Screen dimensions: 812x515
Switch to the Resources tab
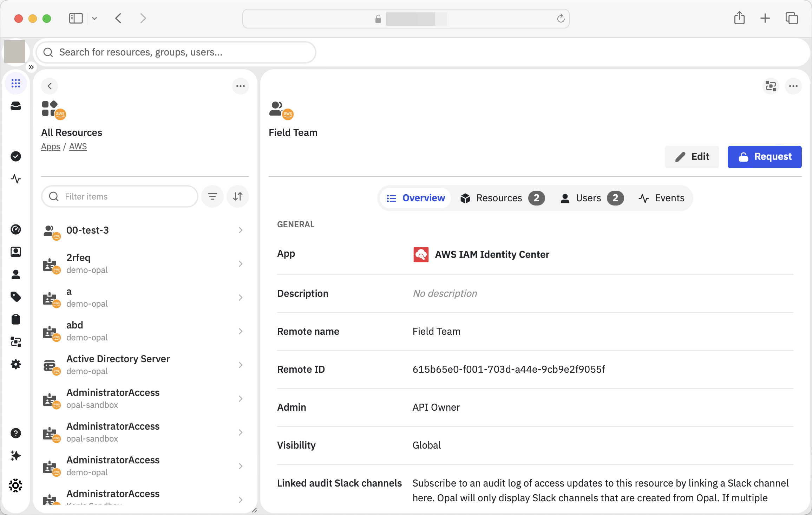[503, 198]
